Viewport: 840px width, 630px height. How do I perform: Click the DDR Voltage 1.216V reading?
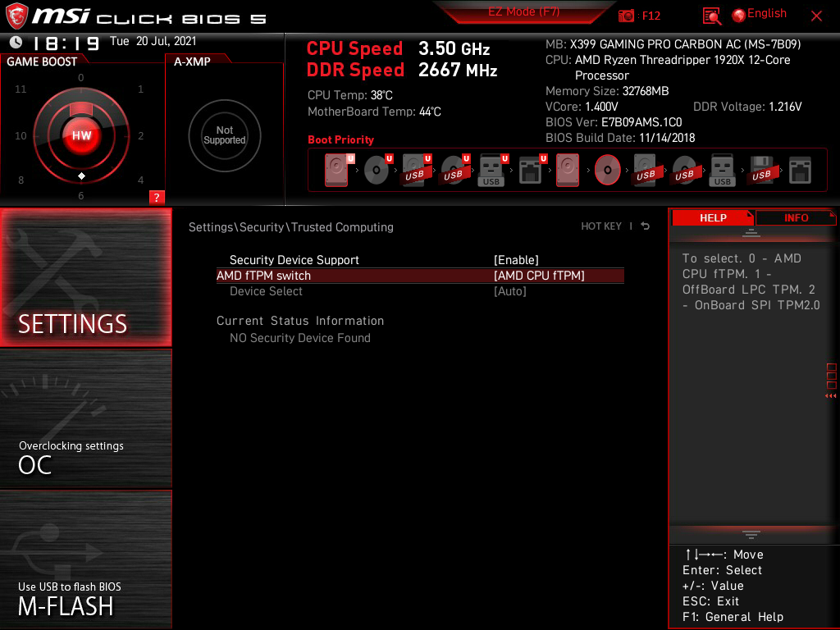tap(747, 107)
